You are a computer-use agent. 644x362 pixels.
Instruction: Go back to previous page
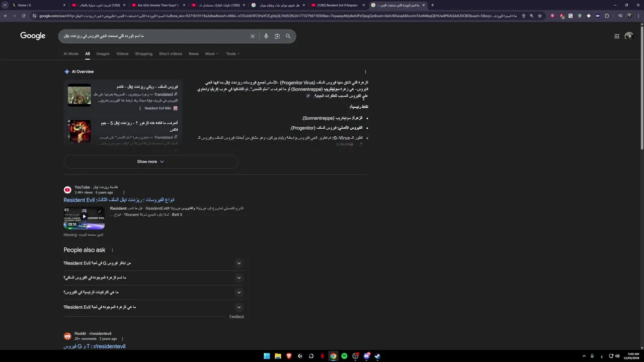[x=5, y=16]
